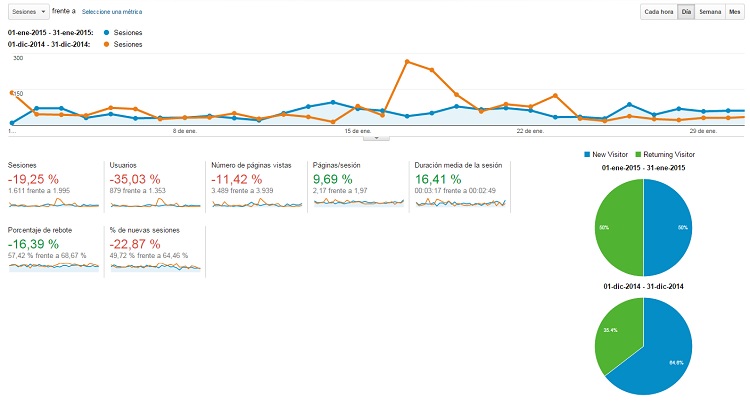The width and height of the screenshot is (750, 407).
Task: Click the Páginas/sesión sparkline chart
Action: (359, 201)
